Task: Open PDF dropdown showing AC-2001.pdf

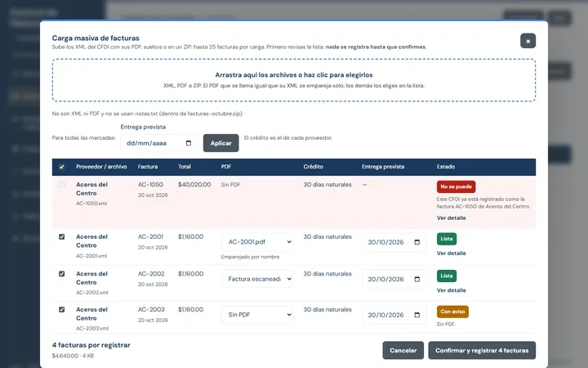Action: pyautogui.click(x=257, y=242)
